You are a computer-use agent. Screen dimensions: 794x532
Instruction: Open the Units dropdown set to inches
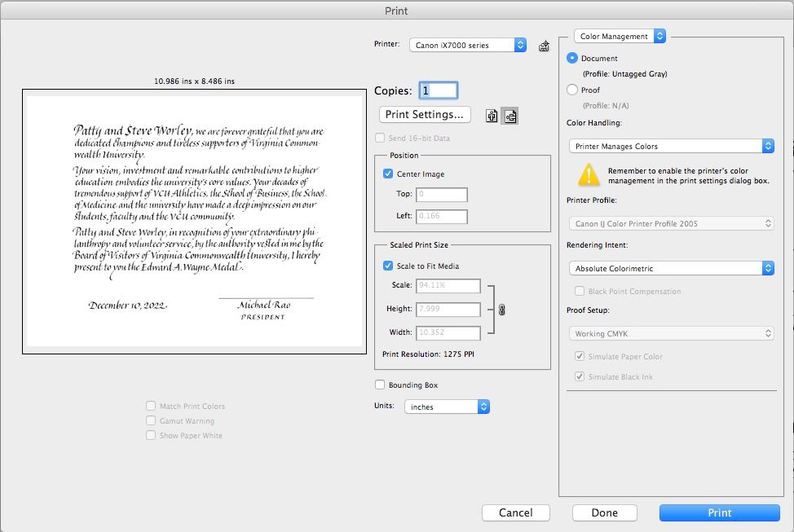tap(447, 407)
